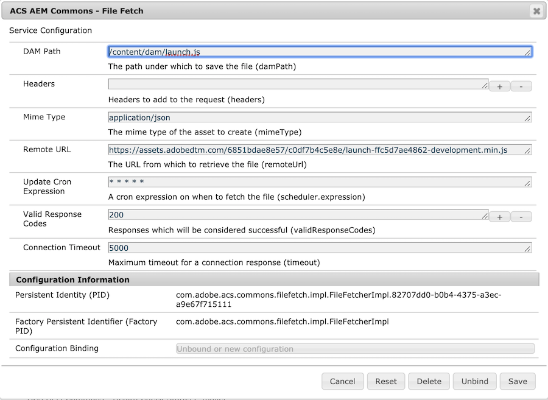Image resolution: width=548 pixels, height=400 pixels.
Task: Click the Valid Response Codes 200 field
Action: (x=298, y=215)
